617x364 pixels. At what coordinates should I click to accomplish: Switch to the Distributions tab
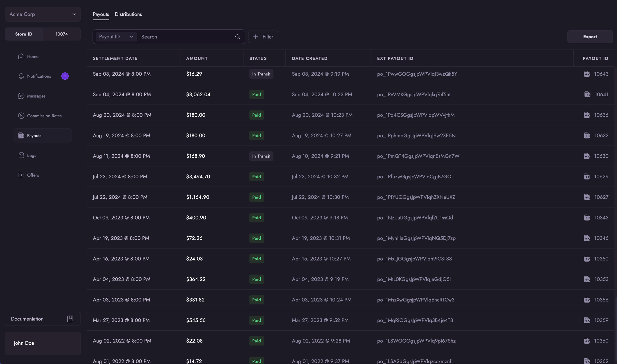(128, 14)
